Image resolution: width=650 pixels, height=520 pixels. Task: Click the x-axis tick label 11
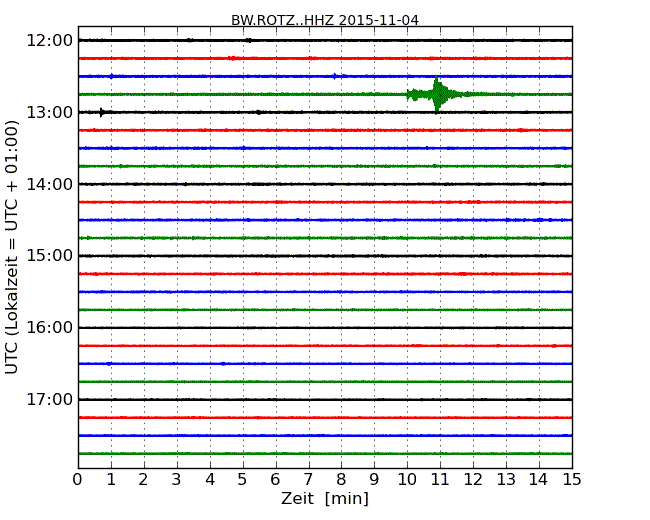click(440, 480)
